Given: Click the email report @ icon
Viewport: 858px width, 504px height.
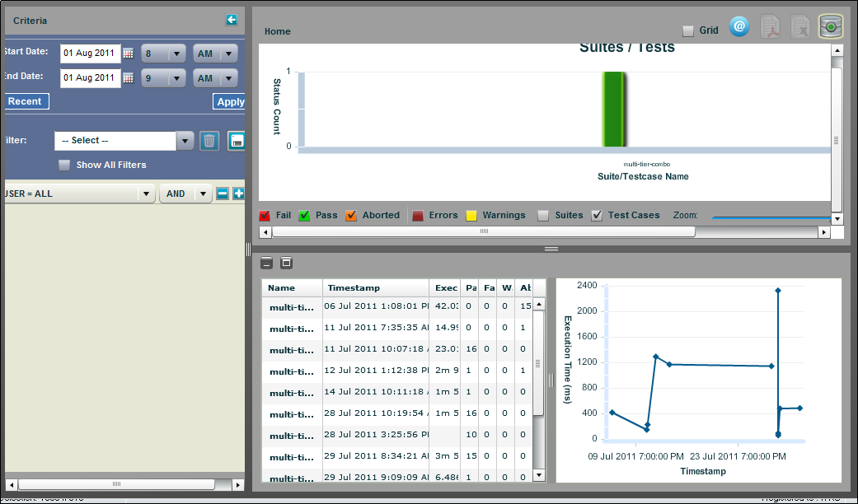Looking at the screenshot, I should (739, 27).
